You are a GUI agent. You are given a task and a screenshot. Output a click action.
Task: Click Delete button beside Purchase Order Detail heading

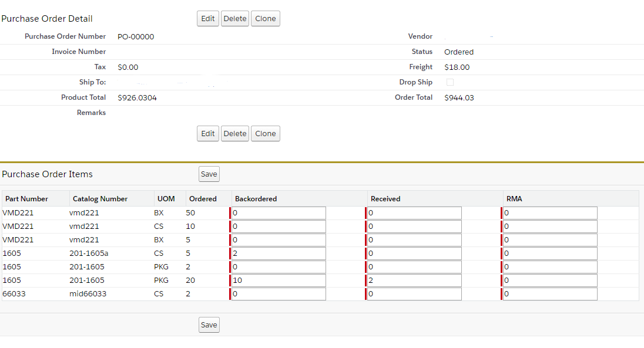tap(235, 19)
